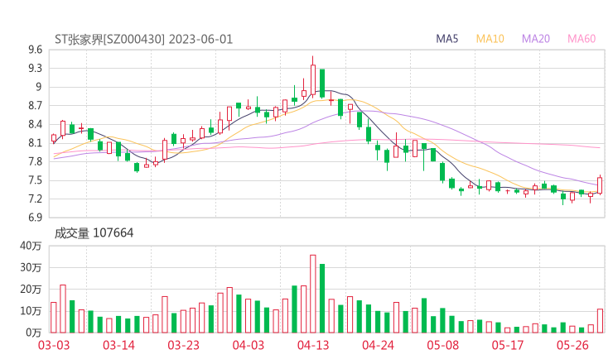Click the MA10 legend label

coord(490,39)
